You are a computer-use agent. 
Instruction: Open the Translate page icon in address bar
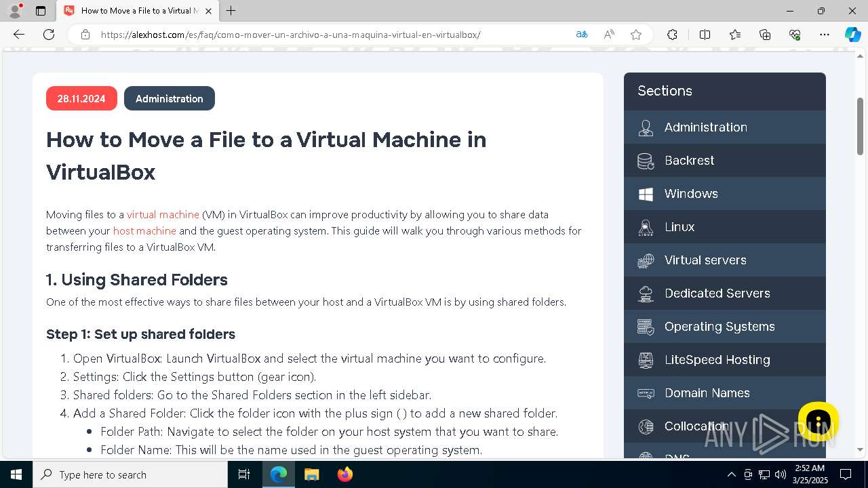coord(582,35)
